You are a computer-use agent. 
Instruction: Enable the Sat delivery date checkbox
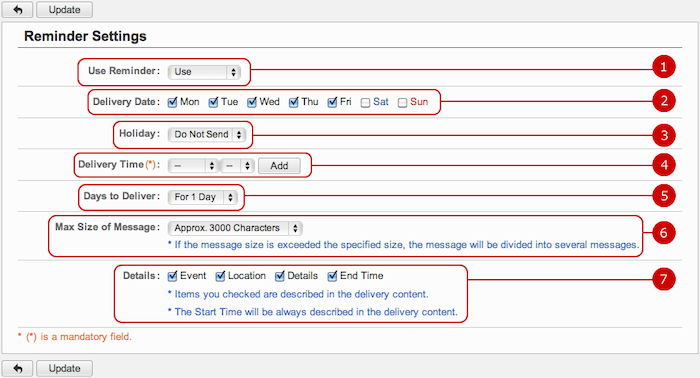(365, 103)
